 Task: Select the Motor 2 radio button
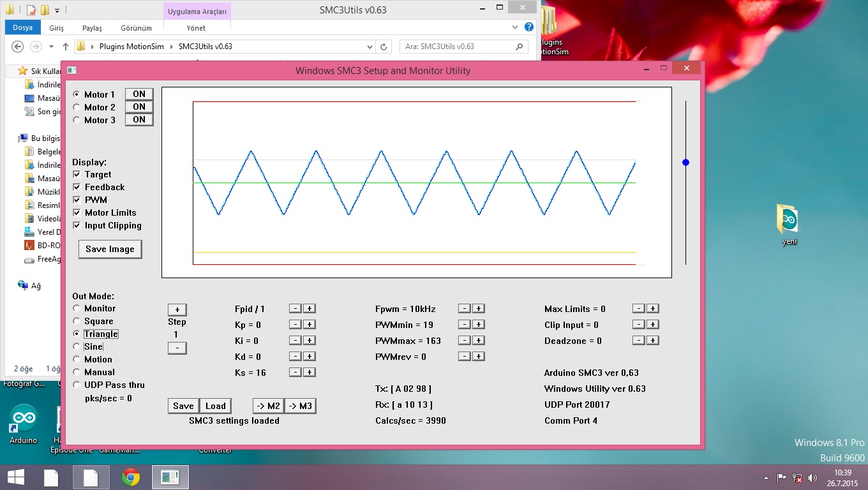77,107
